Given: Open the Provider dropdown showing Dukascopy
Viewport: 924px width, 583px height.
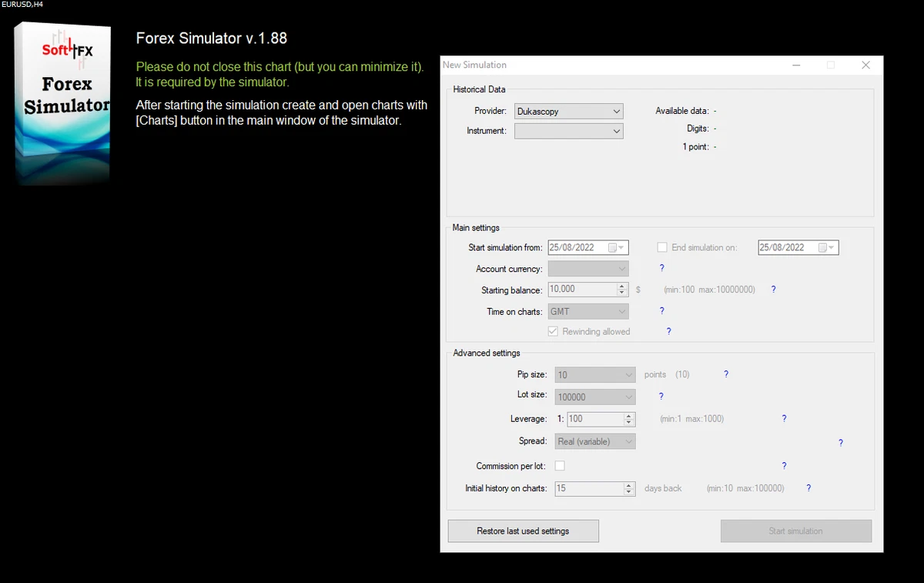Looking at the screenshot, I should point(568,111).
